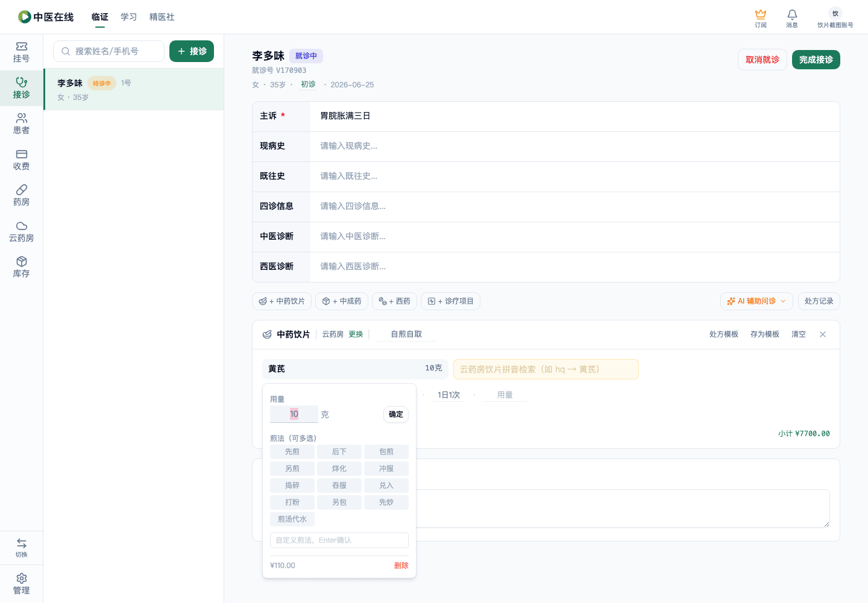Viewport: 868px width, 603px height.
Task: Click the 中医诊断 input field
Action: (x=574, y=236)
